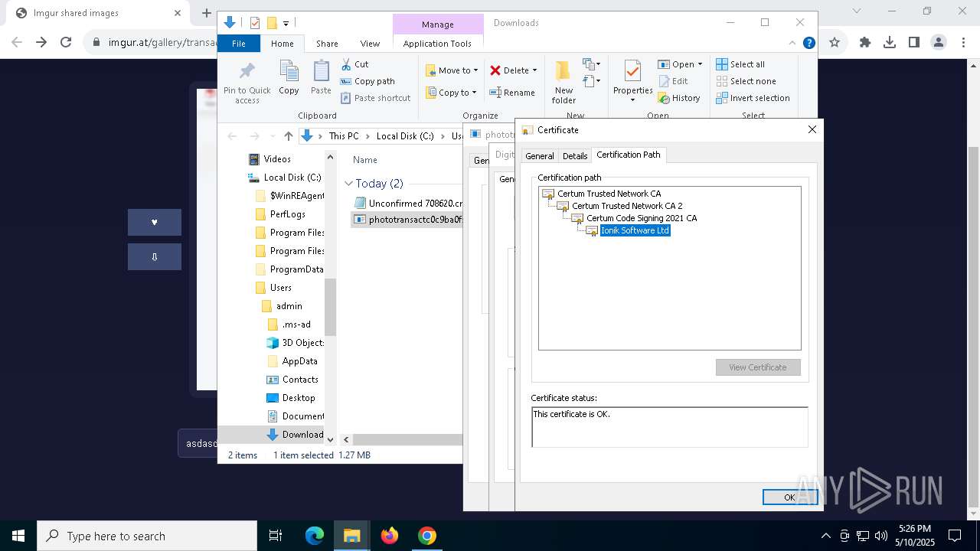
Task: Open Chrome extensions puzzle icon
Action: [x=865, y=43]
